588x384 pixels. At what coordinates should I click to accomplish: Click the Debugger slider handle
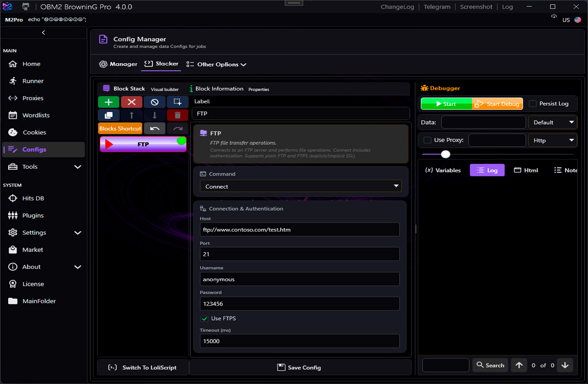coord(445,154)
